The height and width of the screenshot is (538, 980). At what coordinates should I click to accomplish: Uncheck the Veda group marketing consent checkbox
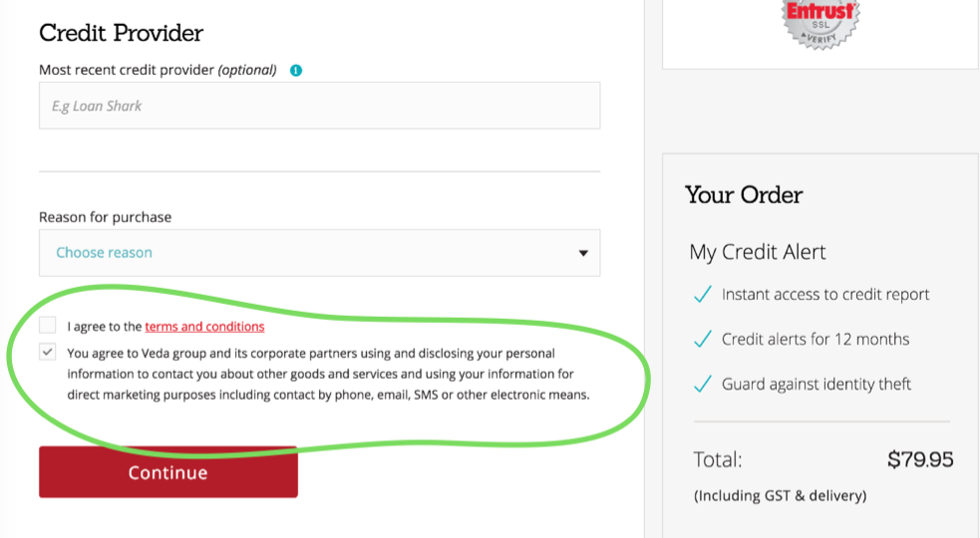point(48,352)
